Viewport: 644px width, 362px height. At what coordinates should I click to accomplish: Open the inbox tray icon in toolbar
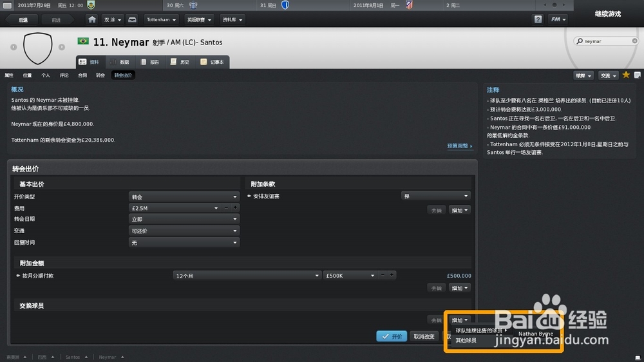pyautogui.click(x=132, y=19)
